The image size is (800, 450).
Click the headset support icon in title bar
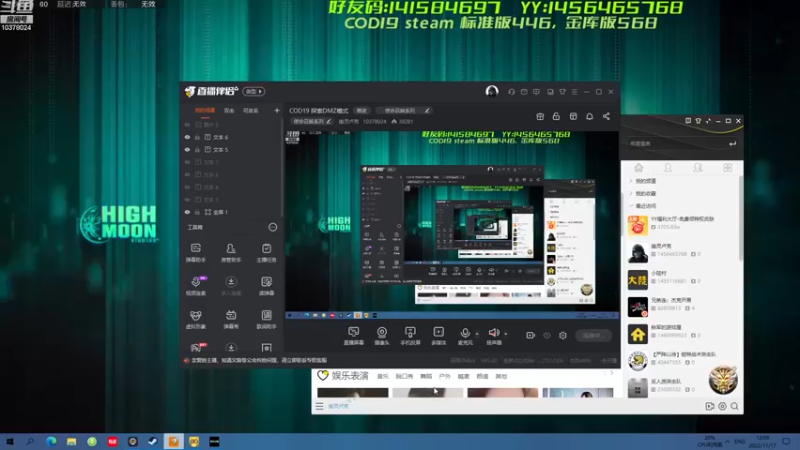(511, 92)
